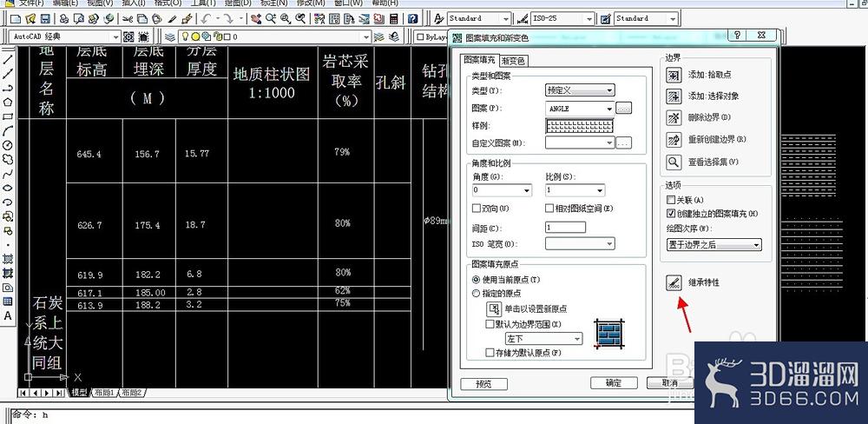Image resolution: width=868 pixels, height=424 pixels.
Task: Open the origin position 左下 dropdown
Action: (x=543, y=338)
